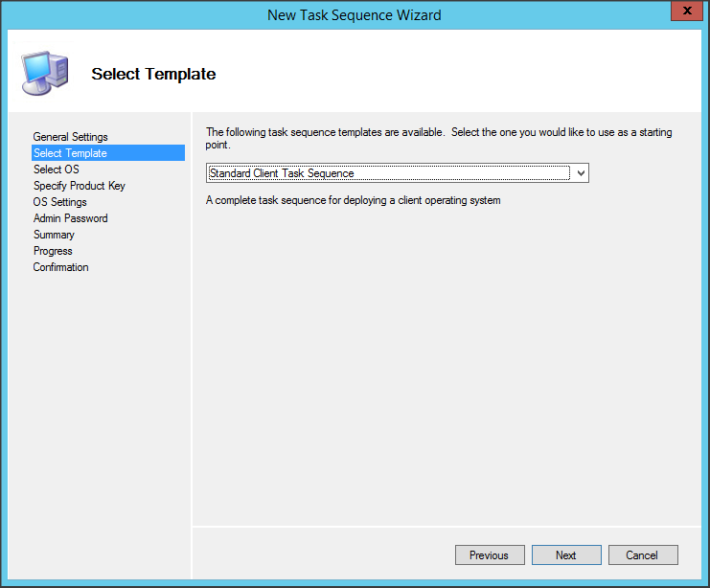Click Next to continue the wizard
The image size is (710, 588).
566,555
